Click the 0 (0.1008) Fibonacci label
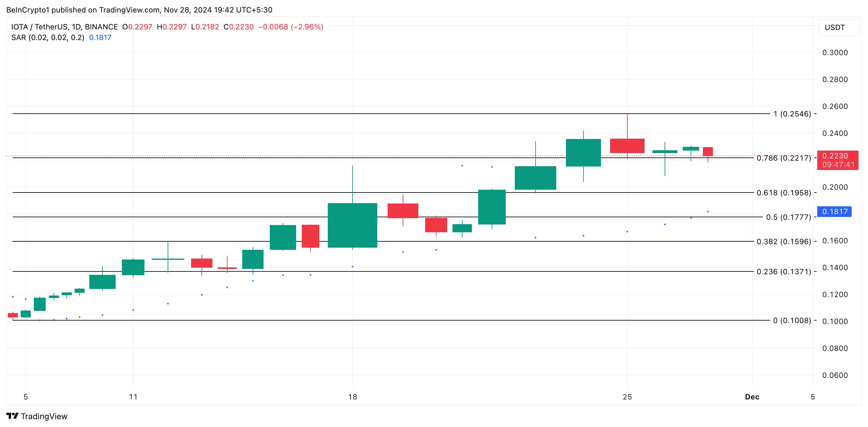 792,320
